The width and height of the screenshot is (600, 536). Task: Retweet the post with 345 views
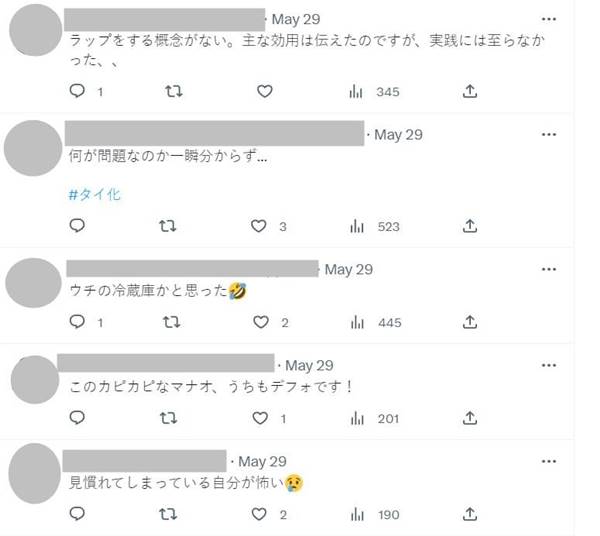(173, 91)
